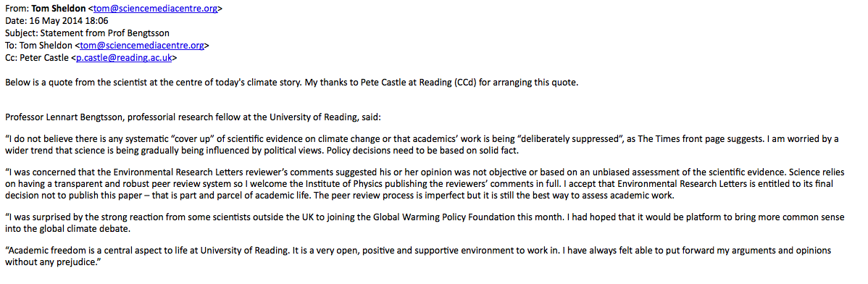Click paragraph starting 'Academic freedom is'
868x284 pixels.
click(417, 256)
